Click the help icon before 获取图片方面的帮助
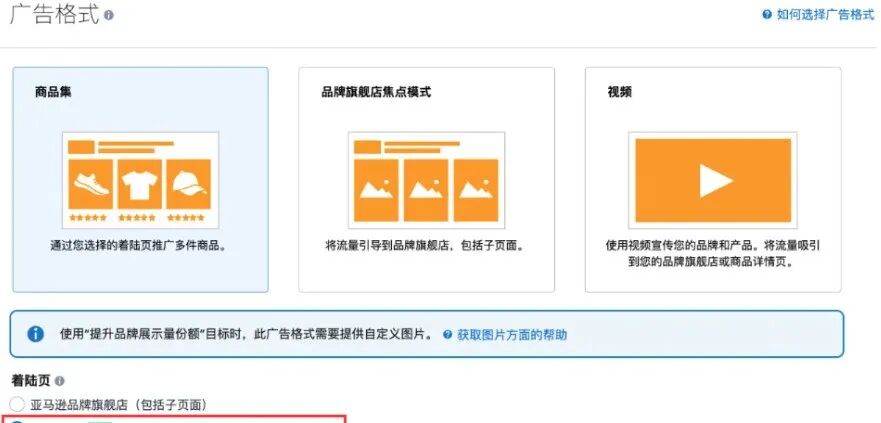This screenshot has height=423, width=881. [447, 335]
